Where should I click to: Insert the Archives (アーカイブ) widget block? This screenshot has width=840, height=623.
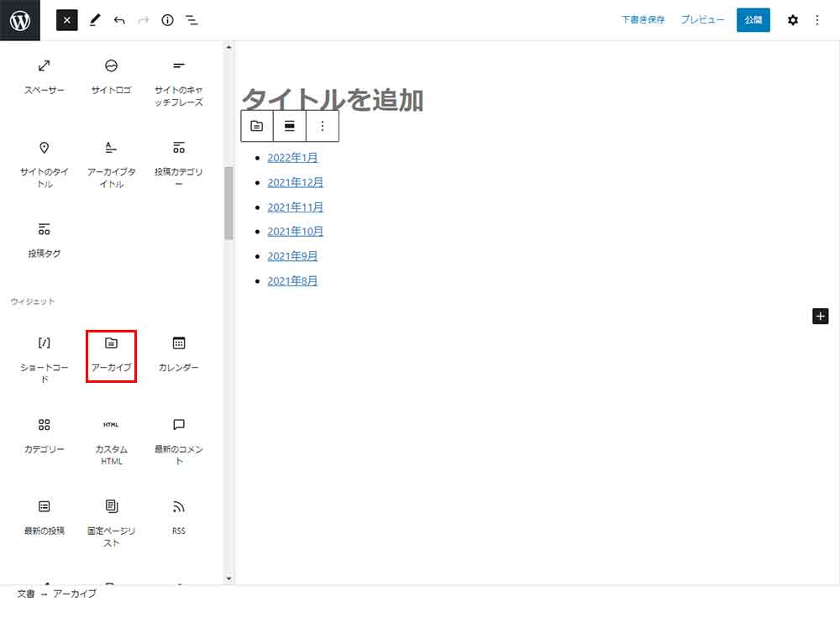(x=111, y=355)
